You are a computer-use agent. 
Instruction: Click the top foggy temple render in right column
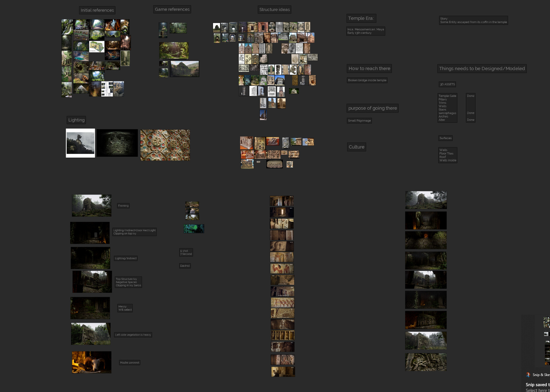426,200
